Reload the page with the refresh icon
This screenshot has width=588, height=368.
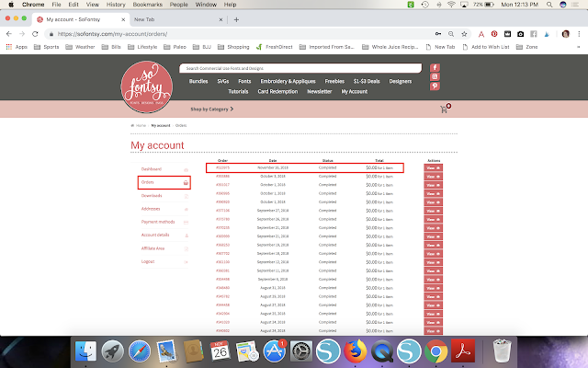point(35,34)
